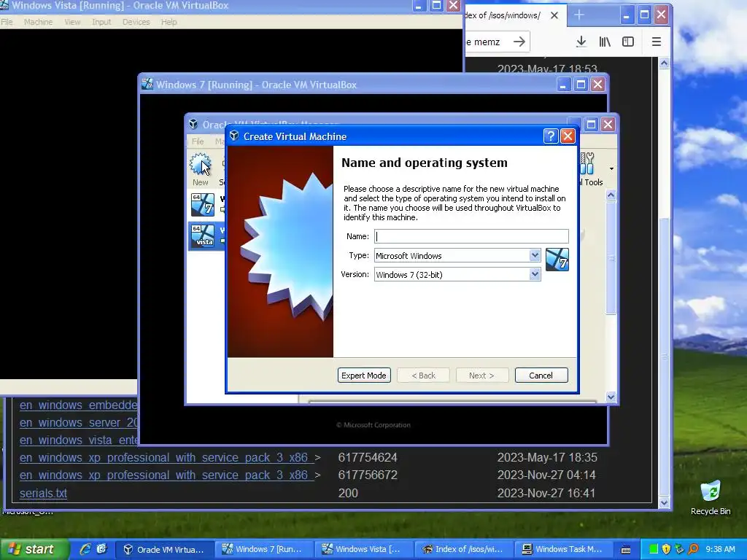
Task: Toggle the browser sidebar icon
Action: [628, 42]
